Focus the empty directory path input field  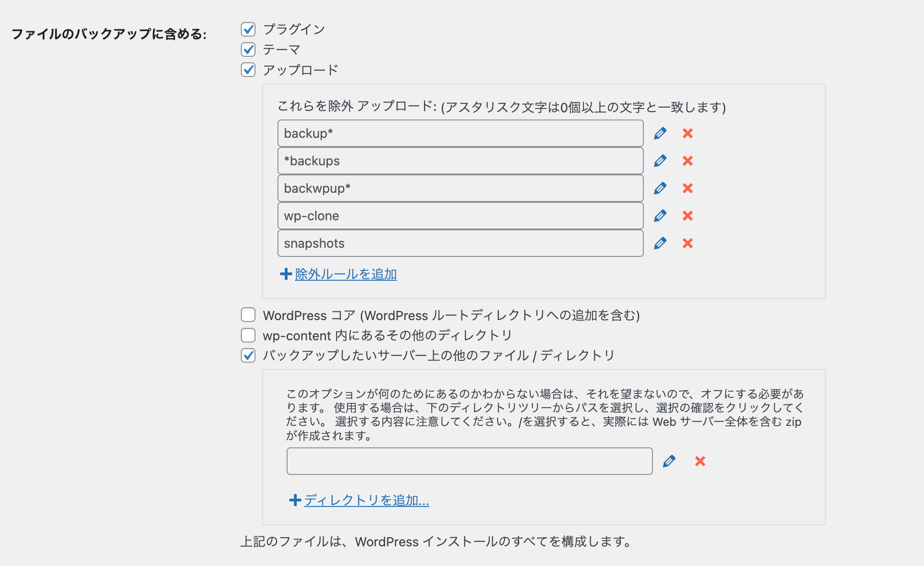(x=469, y=461)
